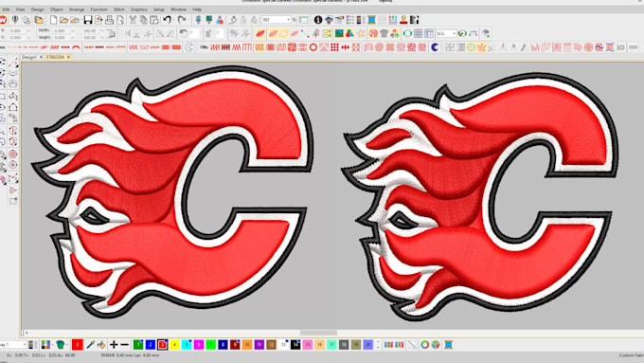Viewport: 644px width, 363px height.
Task: Pick yellow color swatch 4
Action: point(174,344)
